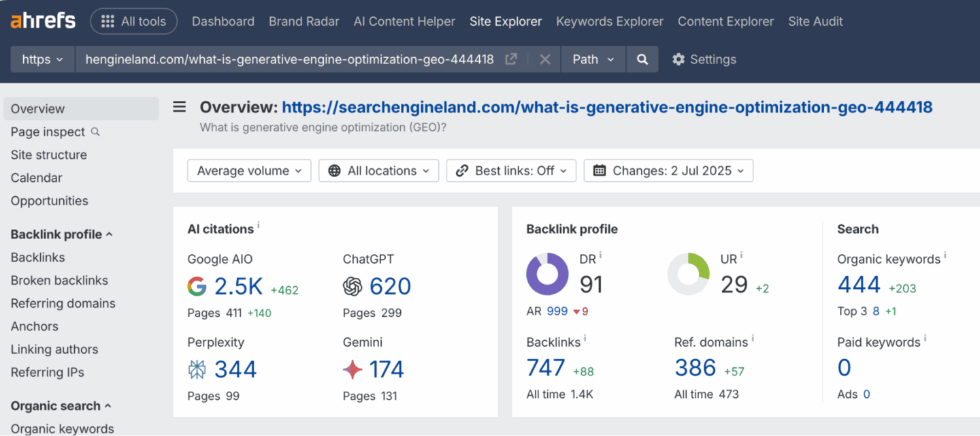Open Backlinks report
Screen dimensions: 980x436
[x=38, y=258]
